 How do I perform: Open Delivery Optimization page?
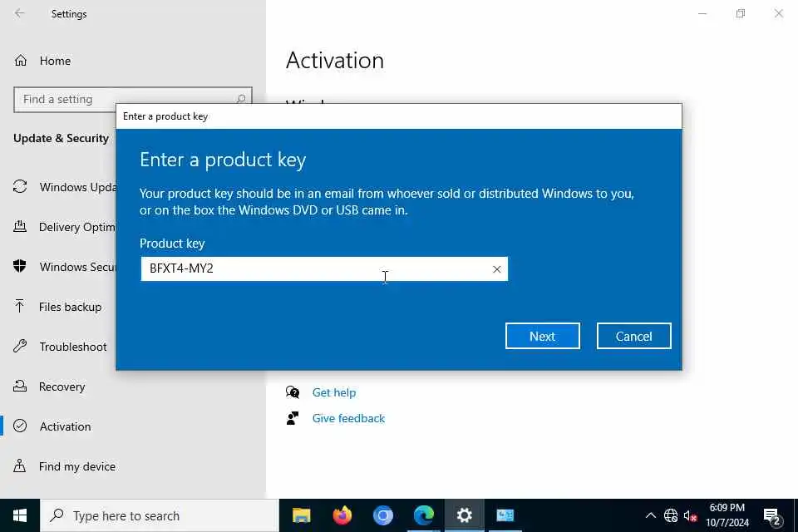tap(77, 227)
